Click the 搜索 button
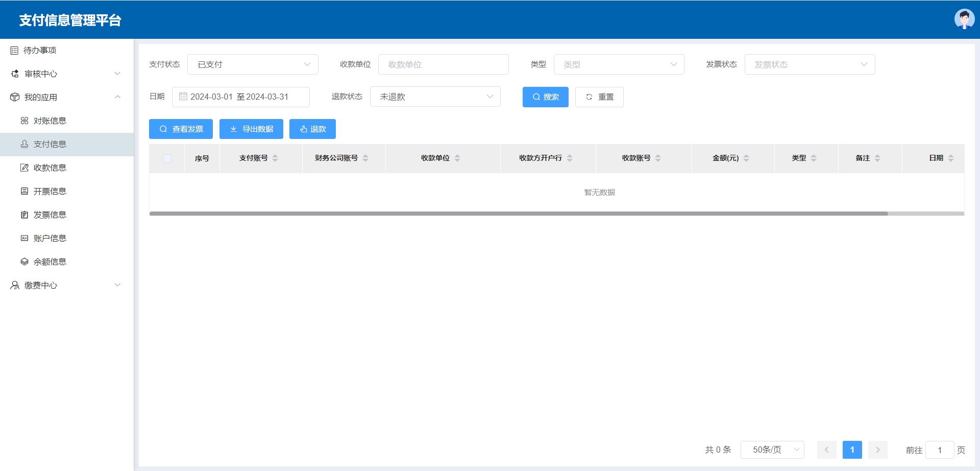 click(545, 97)
